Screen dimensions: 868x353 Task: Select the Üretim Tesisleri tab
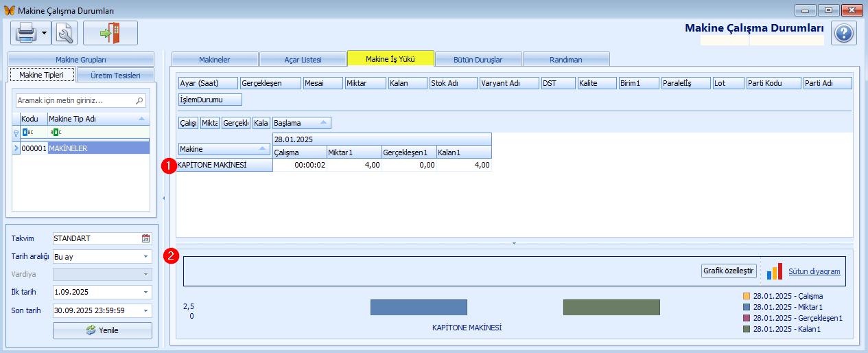pos(115,76)
